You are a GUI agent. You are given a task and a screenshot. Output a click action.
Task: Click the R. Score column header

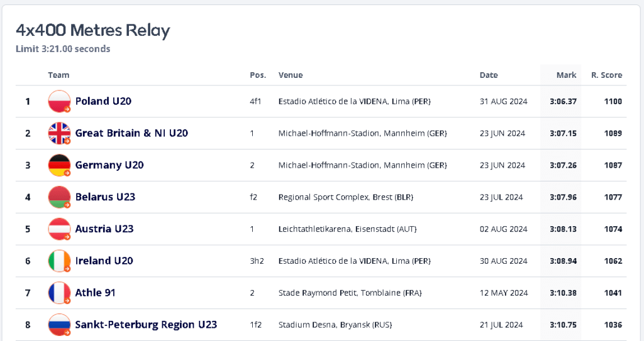(606, 75)
